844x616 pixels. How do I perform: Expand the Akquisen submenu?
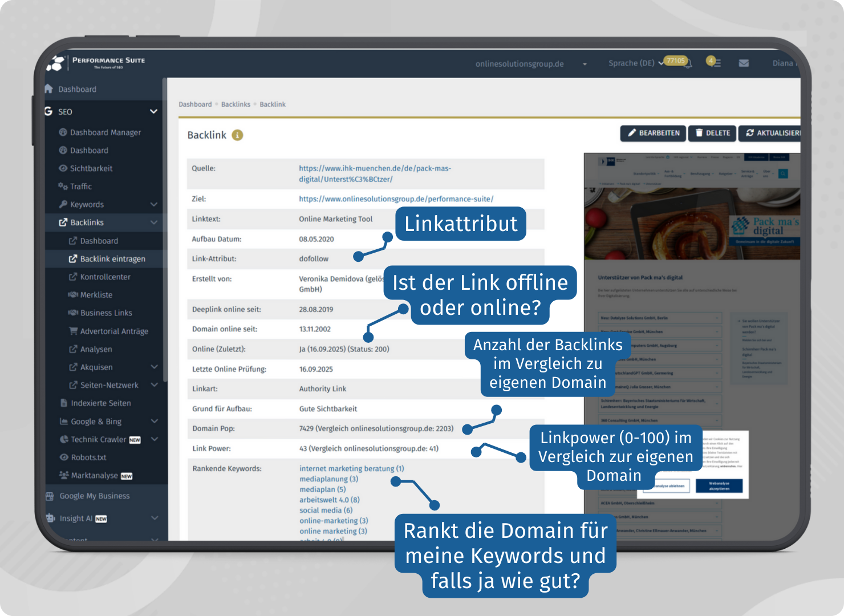[x=153, y=367]
